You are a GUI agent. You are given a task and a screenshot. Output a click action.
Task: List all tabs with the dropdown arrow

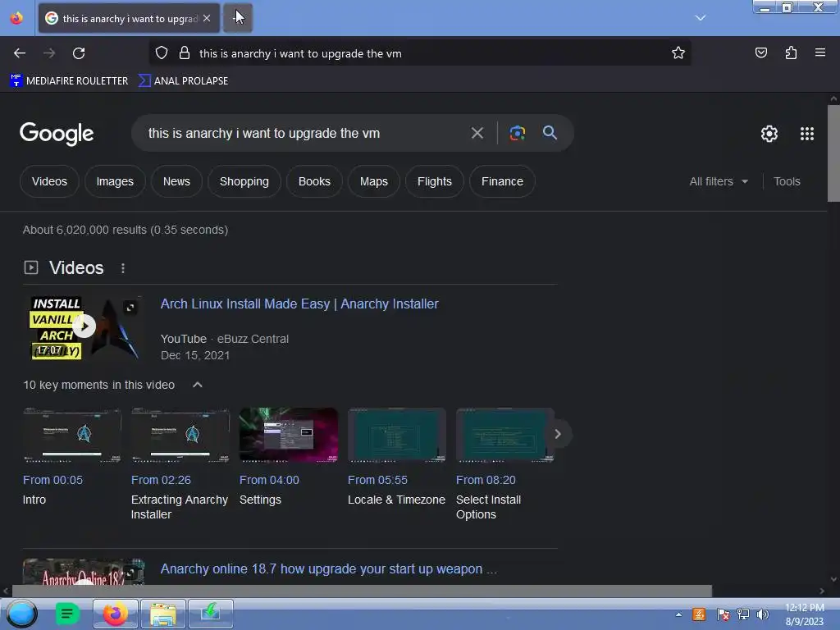point(701,18)
